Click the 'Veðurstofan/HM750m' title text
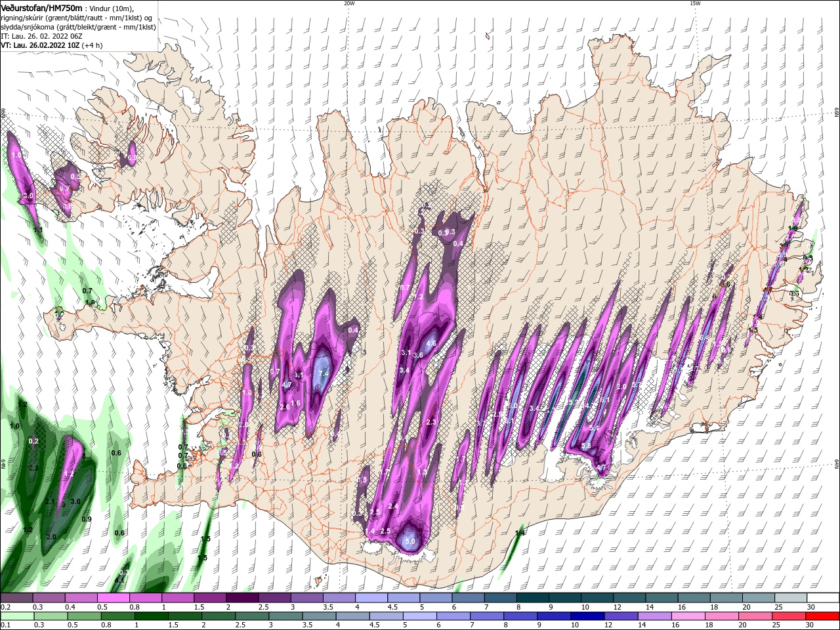 41,8
